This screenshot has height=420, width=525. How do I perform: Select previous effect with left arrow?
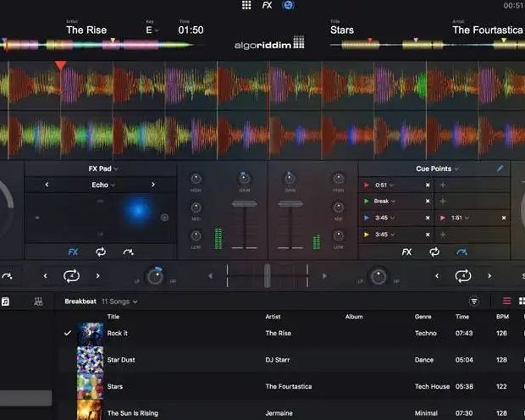[x=47, y=185]
